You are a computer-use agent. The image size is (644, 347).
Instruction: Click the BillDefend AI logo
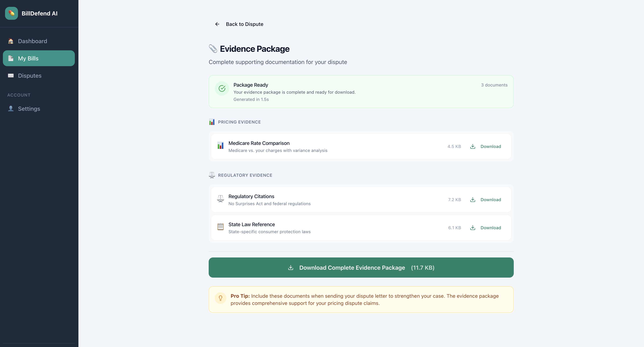pyautogui.click(x=11, y=13)
